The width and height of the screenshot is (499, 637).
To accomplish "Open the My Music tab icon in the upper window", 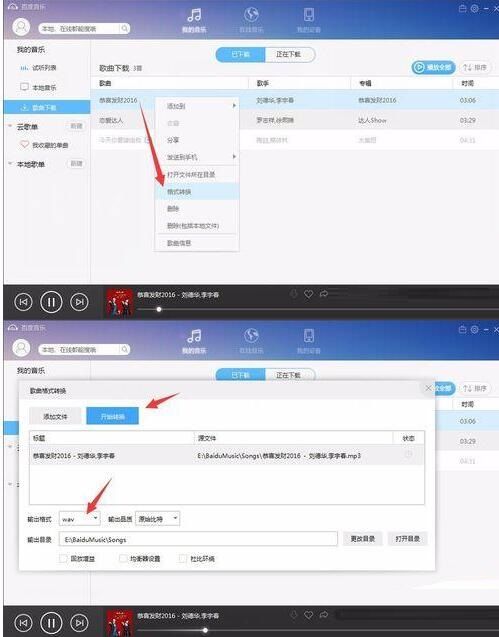I will pyautogui.click(x=194, y=15).
